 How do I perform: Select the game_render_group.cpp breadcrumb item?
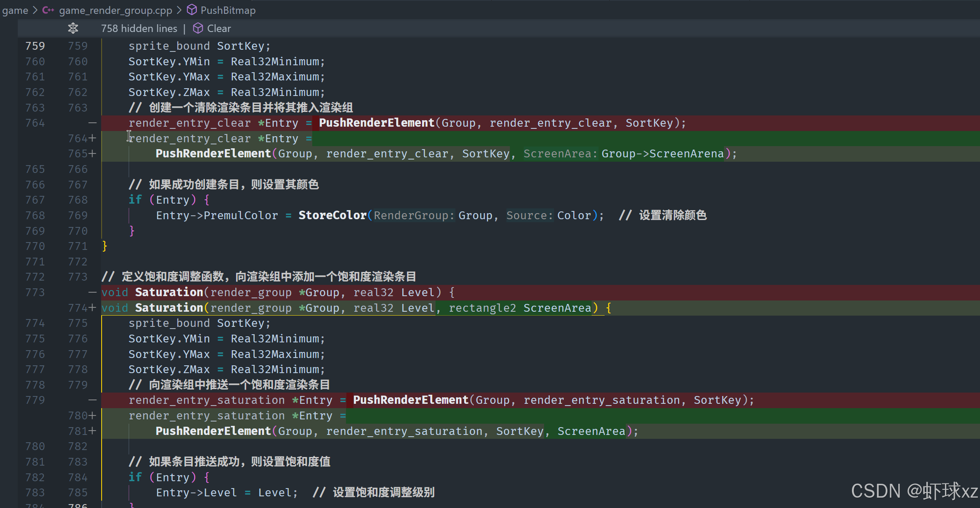tap(115, 10)
